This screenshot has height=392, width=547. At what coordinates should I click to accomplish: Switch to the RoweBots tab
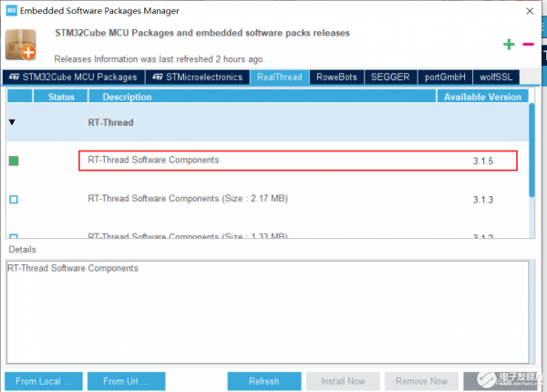click(x=336, y=77)
